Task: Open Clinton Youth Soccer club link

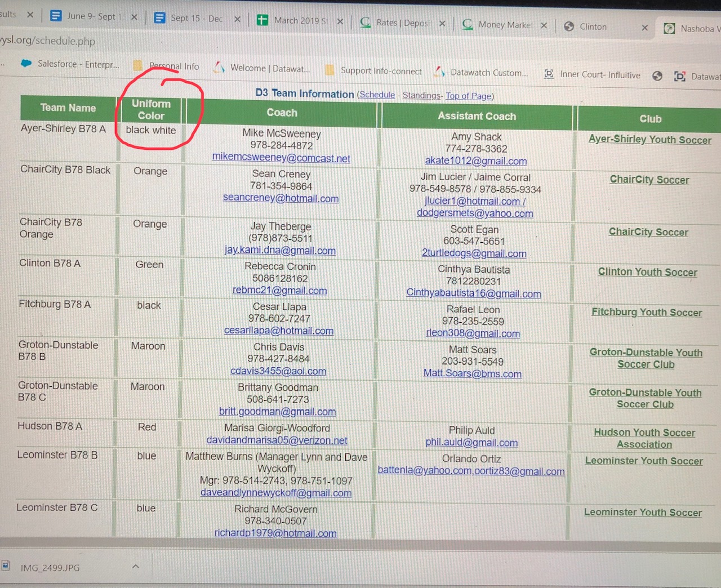Action: point(648,272)
